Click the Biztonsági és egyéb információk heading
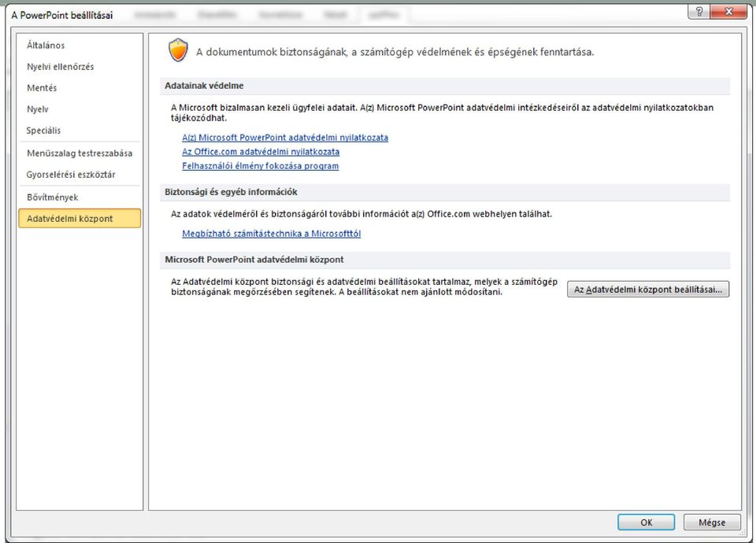The height and width of the screenshot is (543, 756). [x=231, y=192]
